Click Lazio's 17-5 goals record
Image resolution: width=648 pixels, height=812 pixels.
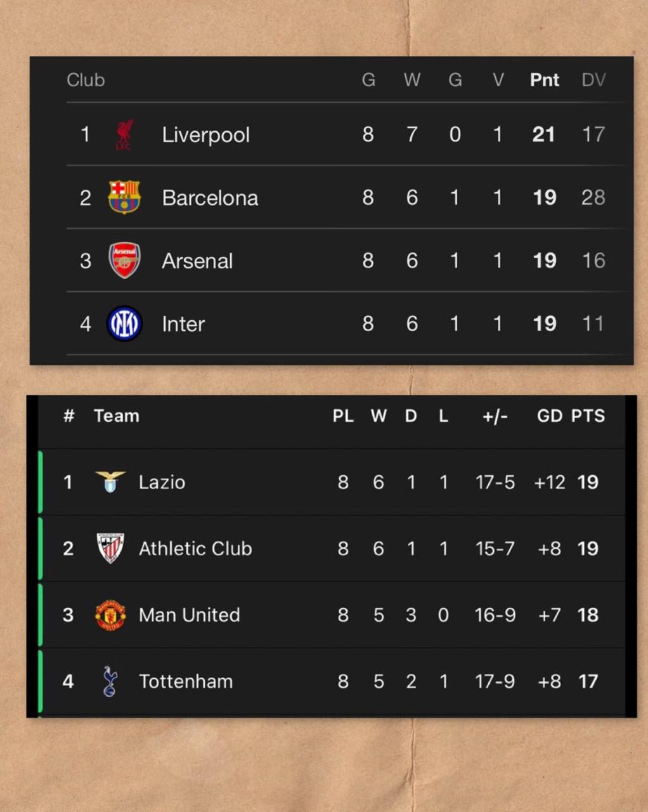point(495,482)
